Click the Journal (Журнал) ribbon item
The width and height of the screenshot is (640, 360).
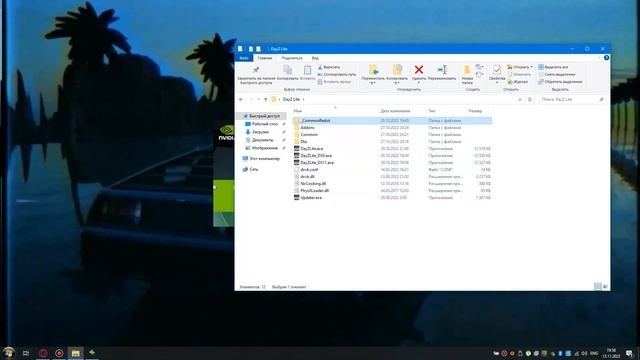tap(518, 82)
